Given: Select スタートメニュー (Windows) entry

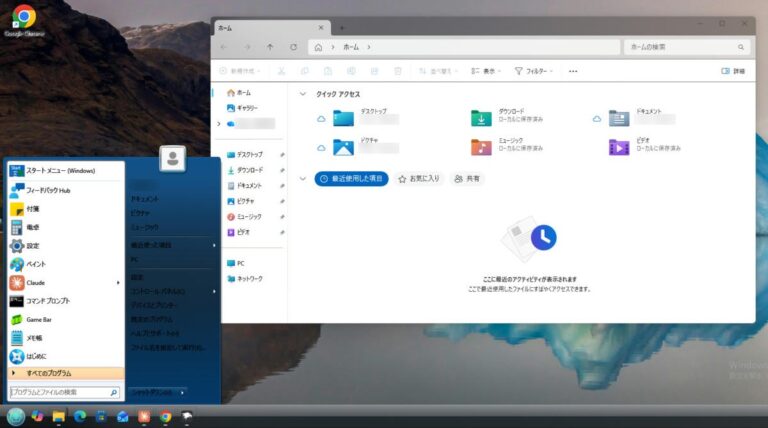Looking at the screenshot, I should (x=65, y=170).
